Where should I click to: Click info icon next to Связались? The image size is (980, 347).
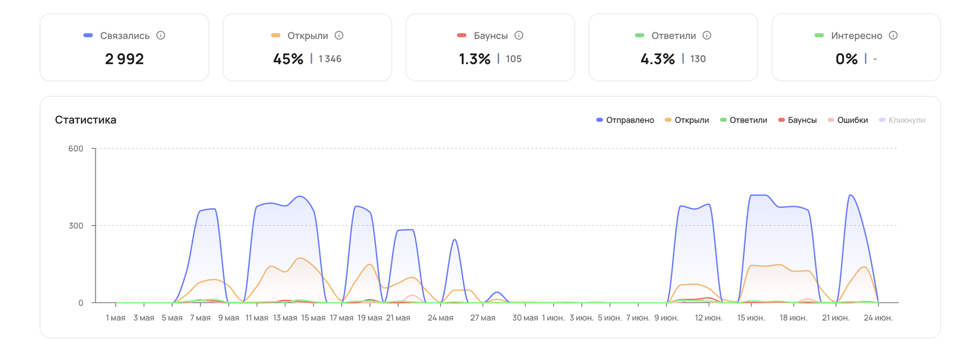[160, 35]
